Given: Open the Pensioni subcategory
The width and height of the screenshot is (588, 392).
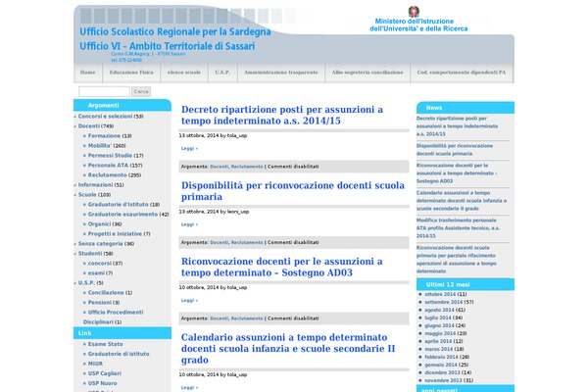Looking at the screenshot, I should [x=100, y=303].
